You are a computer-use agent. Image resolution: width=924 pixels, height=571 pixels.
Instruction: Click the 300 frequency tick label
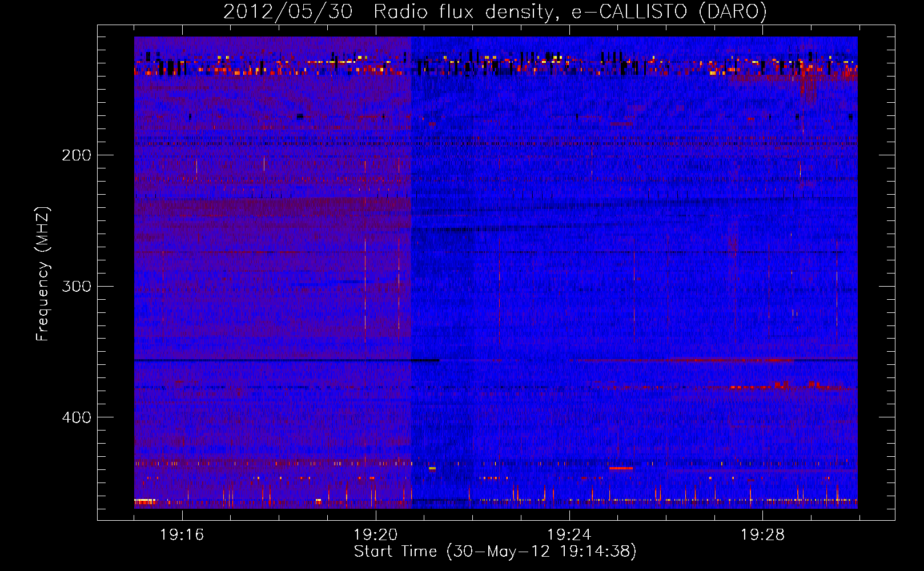[77, 286]
